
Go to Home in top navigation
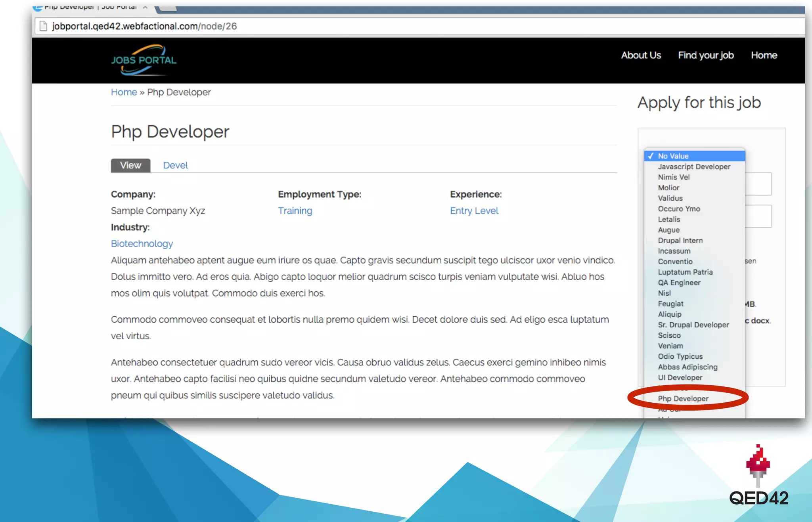click(764, 55)
